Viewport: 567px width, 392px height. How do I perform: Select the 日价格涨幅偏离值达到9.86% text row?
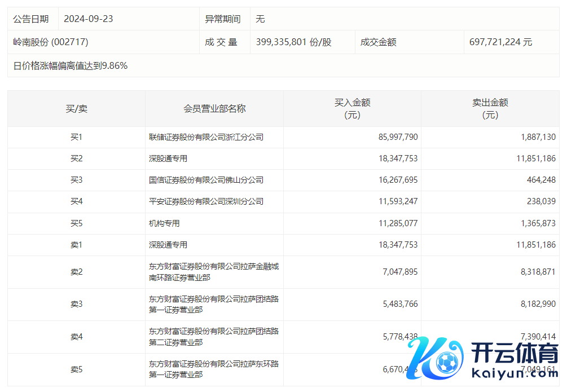pyautogui.click(x=71, y=66)
